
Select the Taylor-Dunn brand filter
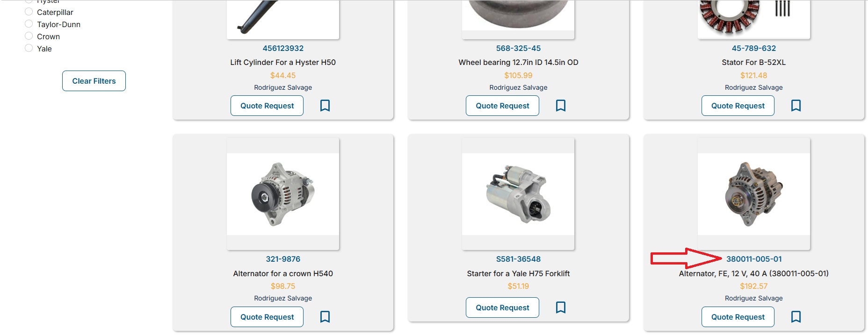pyautogui.click(x=29, y=24)
